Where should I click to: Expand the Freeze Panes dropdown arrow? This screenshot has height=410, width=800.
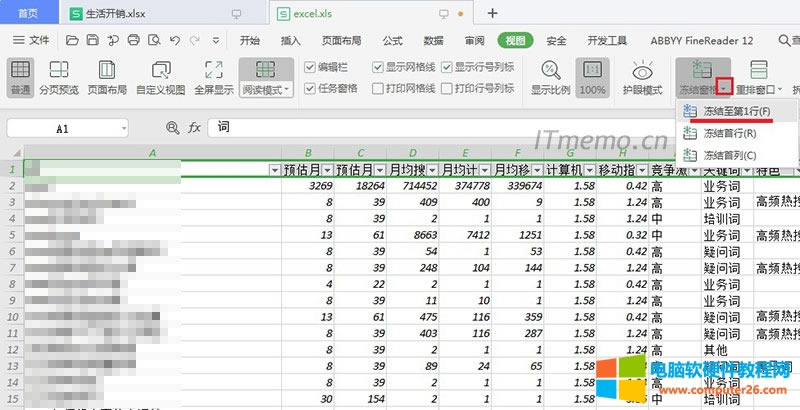pyautogui.click(x=724, y=89)
